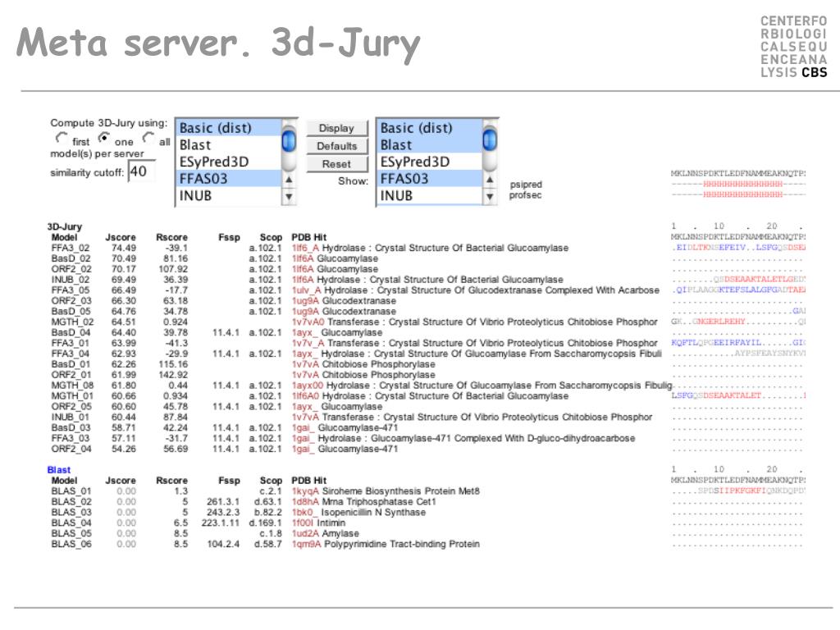
Task: Select INUB in compute server list
Action: 228,196
